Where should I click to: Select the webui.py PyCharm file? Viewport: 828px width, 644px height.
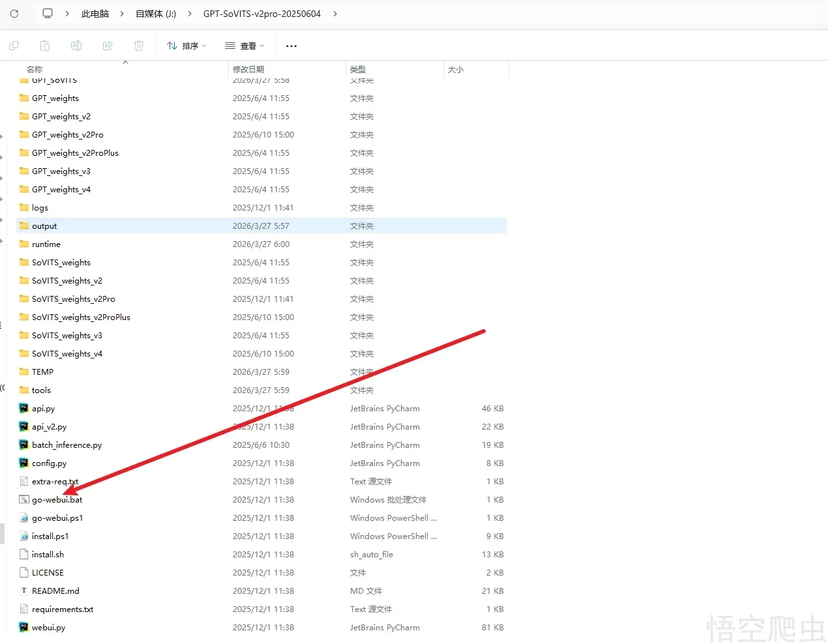49,628
